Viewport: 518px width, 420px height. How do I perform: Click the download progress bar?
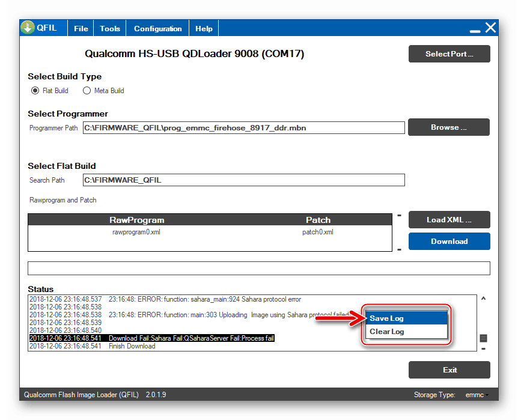point(258,269)
